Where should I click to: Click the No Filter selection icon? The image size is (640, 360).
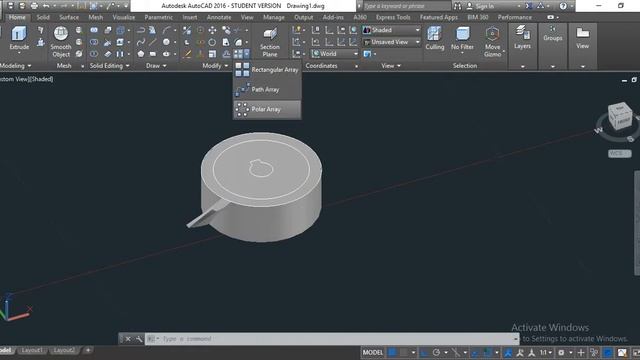click(x=462, y=38)
